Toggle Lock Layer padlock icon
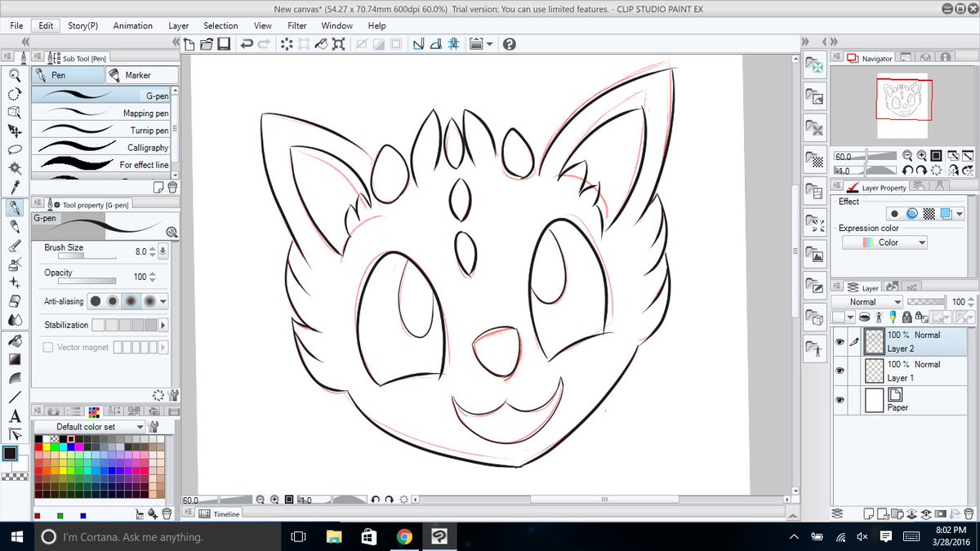Viewport: 980px width, 551px height. tap(908, 317)
